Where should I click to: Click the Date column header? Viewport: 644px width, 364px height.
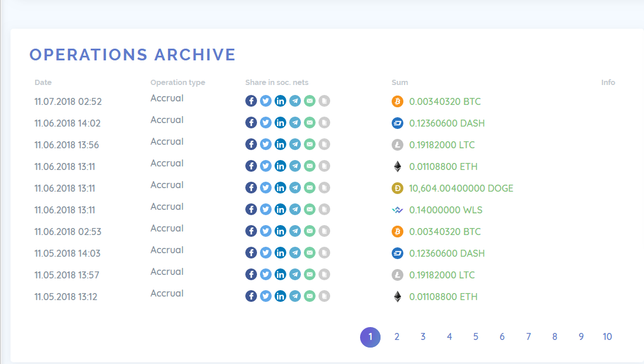coord(43,82)
